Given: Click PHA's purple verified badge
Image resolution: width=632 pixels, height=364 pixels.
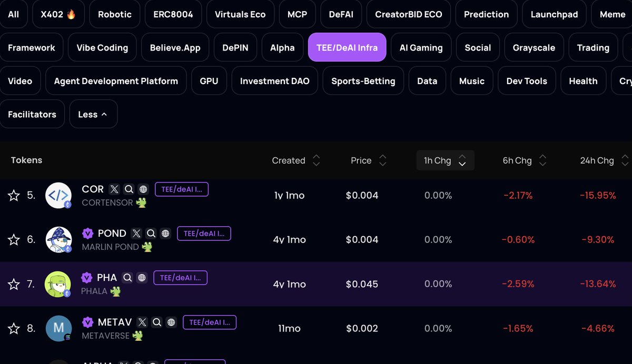Looking at the screenshot, I should [x=87, y=278].
